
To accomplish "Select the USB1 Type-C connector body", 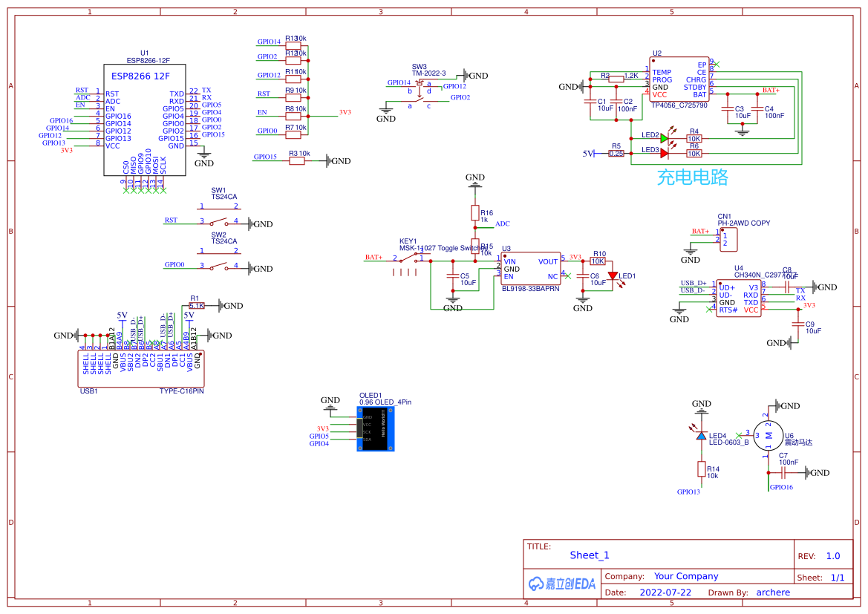I will [x=141, y=369].
